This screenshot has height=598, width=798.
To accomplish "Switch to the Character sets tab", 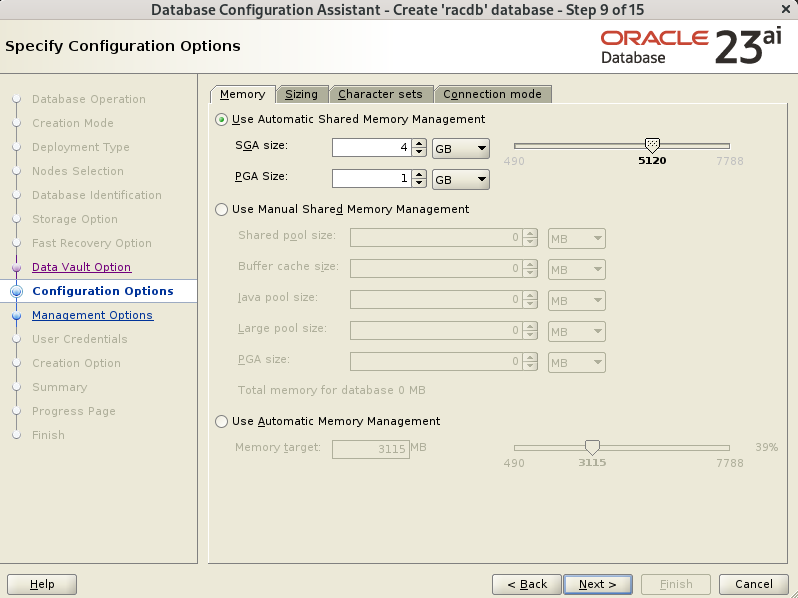I will tap(381, 94).
